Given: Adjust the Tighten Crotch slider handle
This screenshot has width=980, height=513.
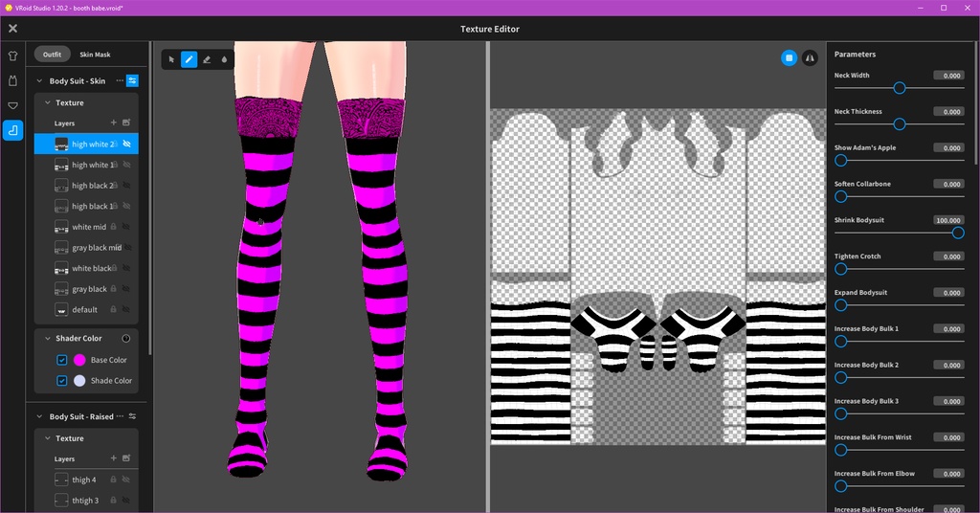Looking at the screenshot, I should [x=841, y=269].
